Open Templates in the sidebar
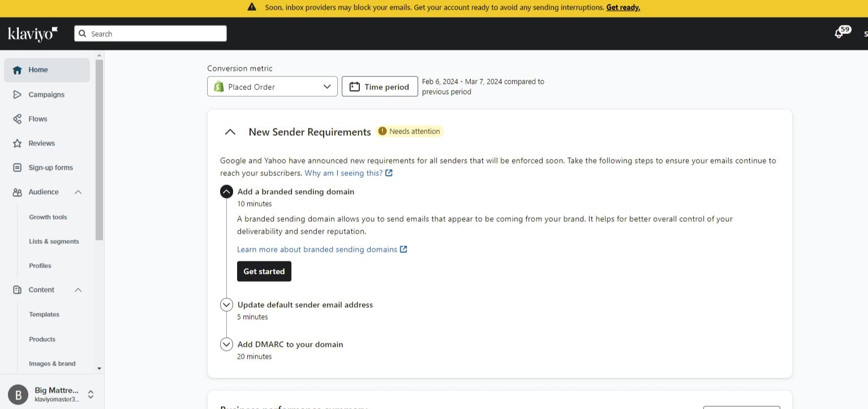The image size is (868, 409). point(44,315)
